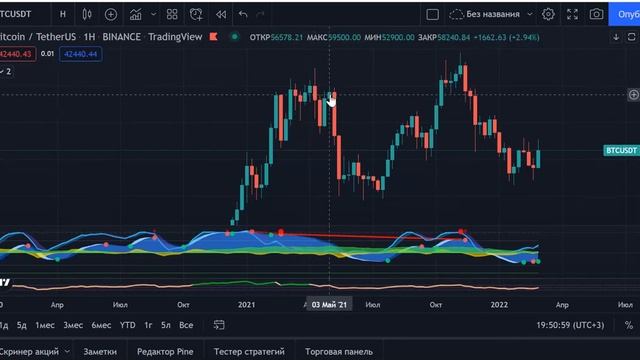
Task: Click the green market status dot
Action: pyautogui.click(x=235, y=37)
